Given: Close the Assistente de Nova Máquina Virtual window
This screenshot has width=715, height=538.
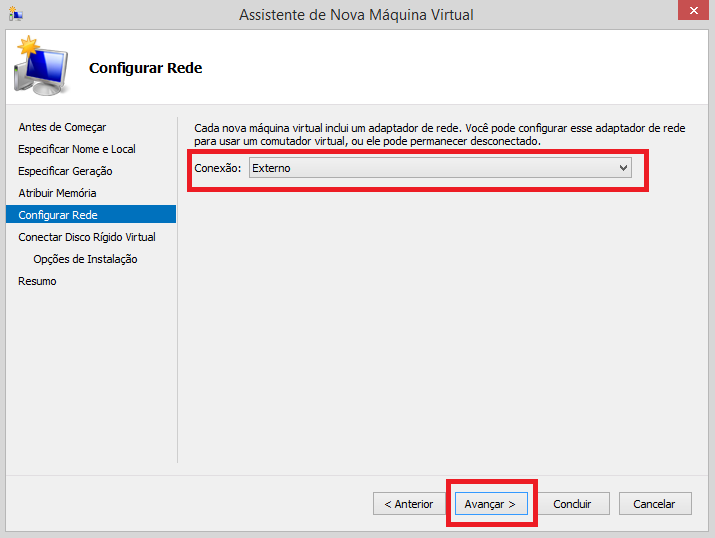Looking at the screenshot, I should click(693, 10).
